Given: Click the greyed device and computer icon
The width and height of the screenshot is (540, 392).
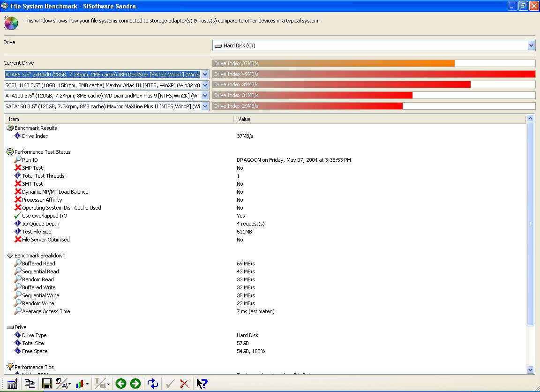Looking at the screenshot, I should [x=100, y=384].
